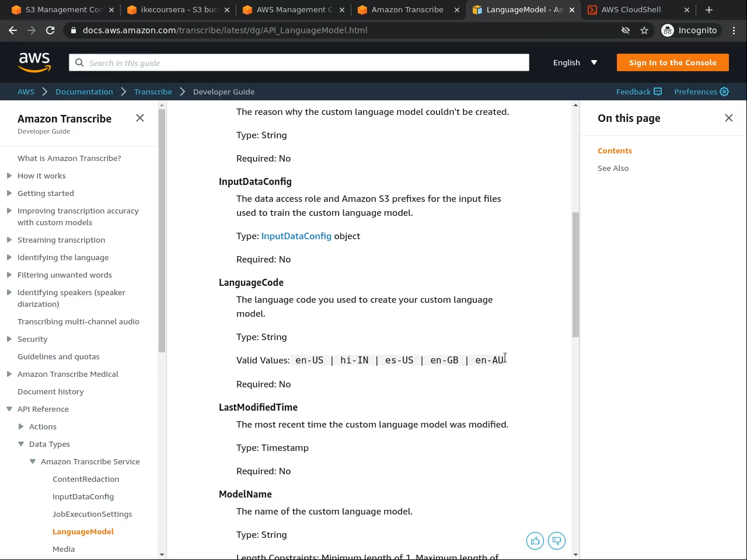Expand the Streaming transcription section

click(x=9, y=240)
